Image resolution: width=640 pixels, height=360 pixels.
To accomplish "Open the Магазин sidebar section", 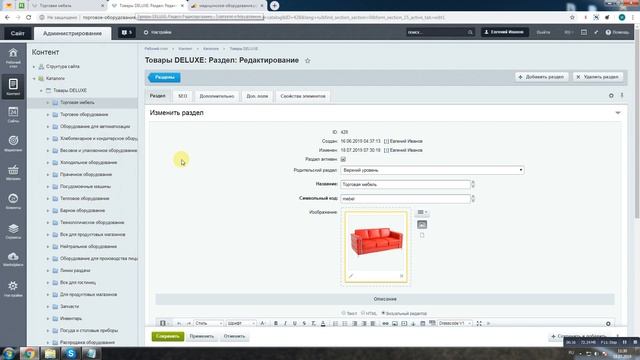I will click(13, 172).
